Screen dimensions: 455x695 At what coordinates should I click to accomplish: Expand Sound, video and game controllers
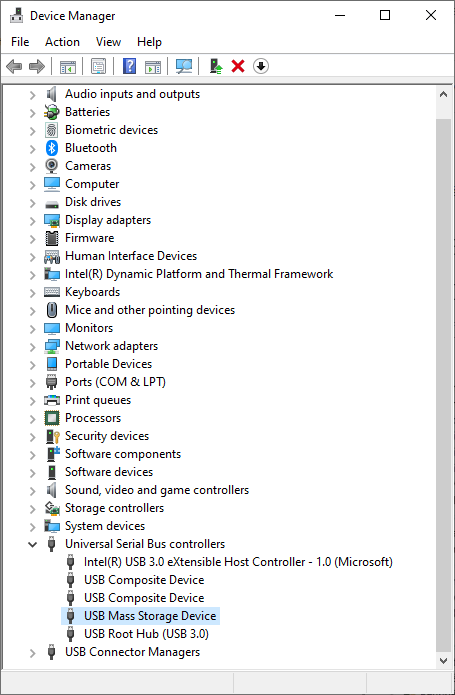coord(32,490)
